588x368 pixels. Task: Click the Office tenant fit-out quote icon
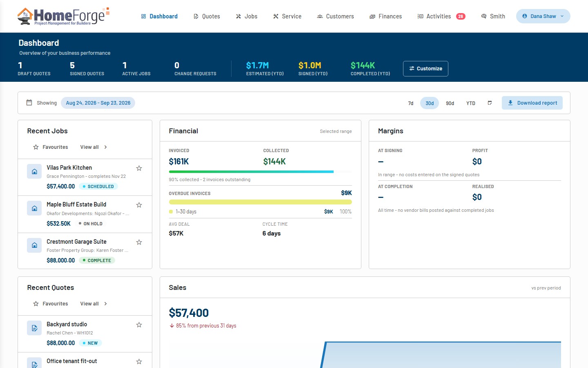click(34, 363)
